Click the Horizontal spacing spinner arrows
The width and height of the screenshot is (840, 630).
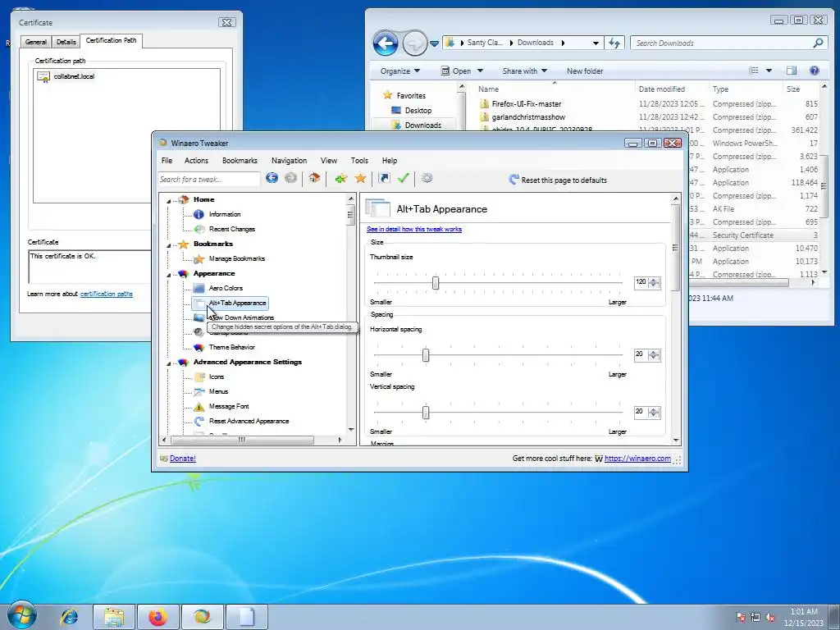click(654, 354)
